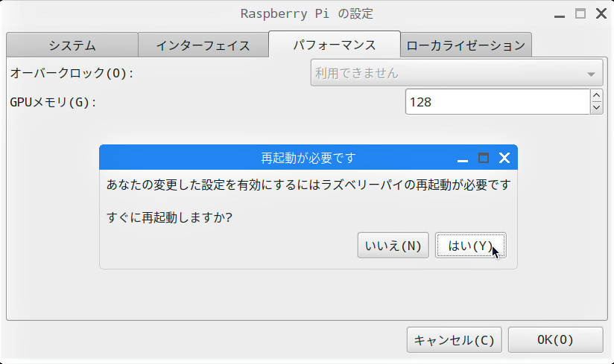Click はい(Y) to reboot now
The image size is (614, 364).
point(471,246)
